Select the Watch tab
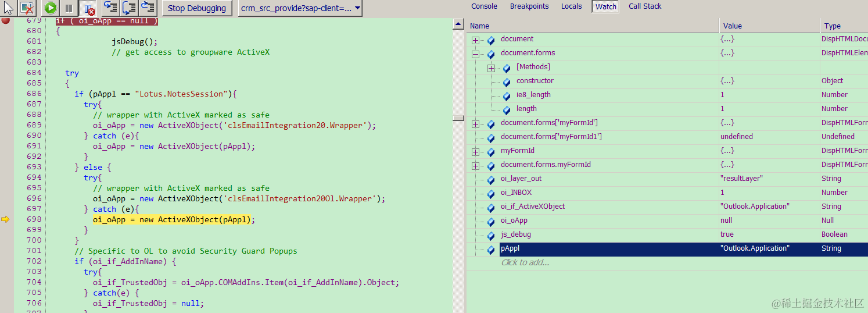 click(x=605, y=7)
